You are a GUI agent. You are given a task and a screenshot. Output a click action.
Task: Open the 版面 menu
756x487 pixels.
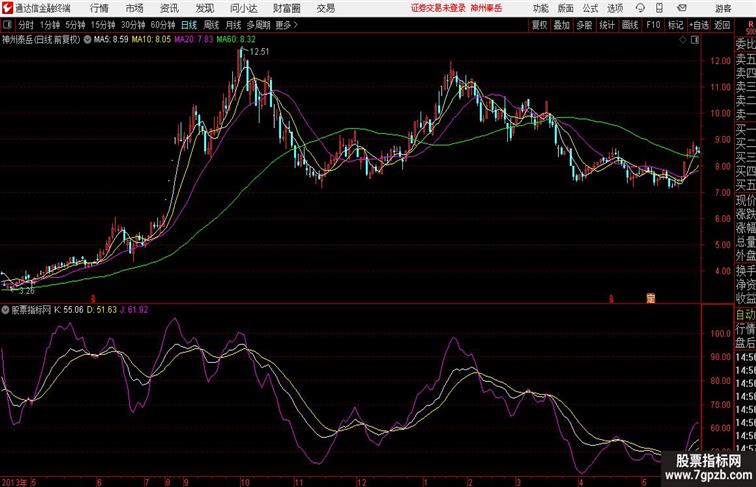[x=566, y=8]
